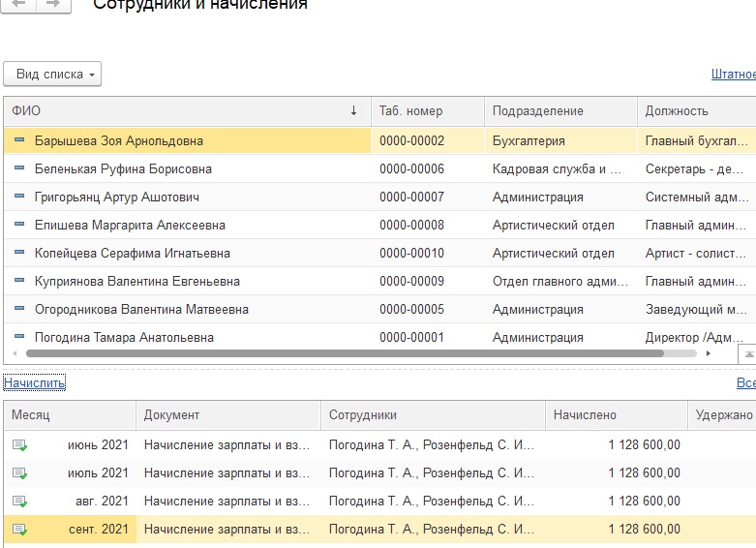Click amount 1 128 600,00 in сент. 2021 row
The height and width of the screenshot is (548, 756).
pos(644,529)
